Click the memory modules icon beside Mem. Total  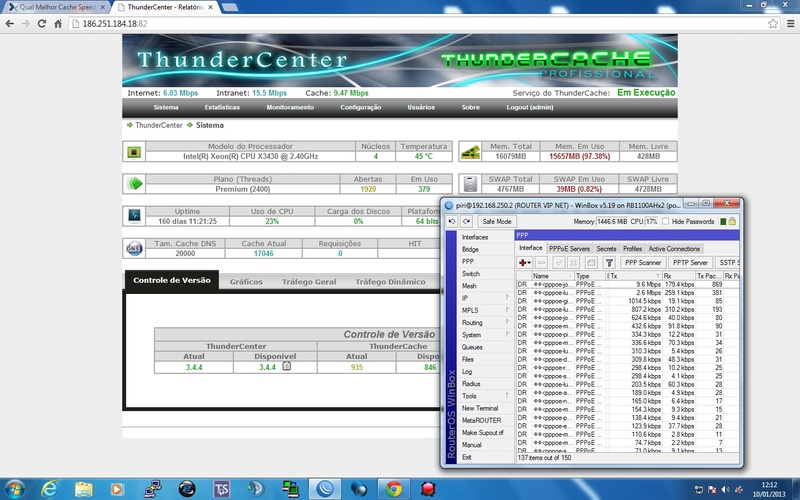(x=470, y=152)
